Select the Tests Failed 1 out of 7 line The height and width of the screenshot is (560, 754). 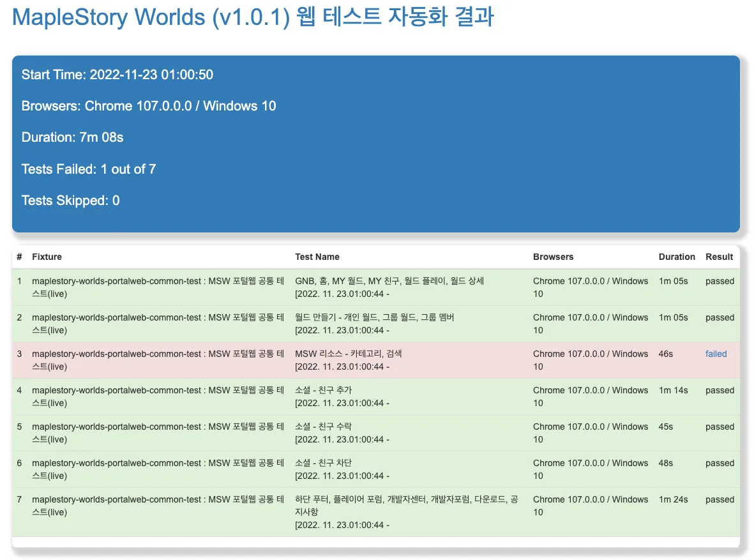pos(89,169)
